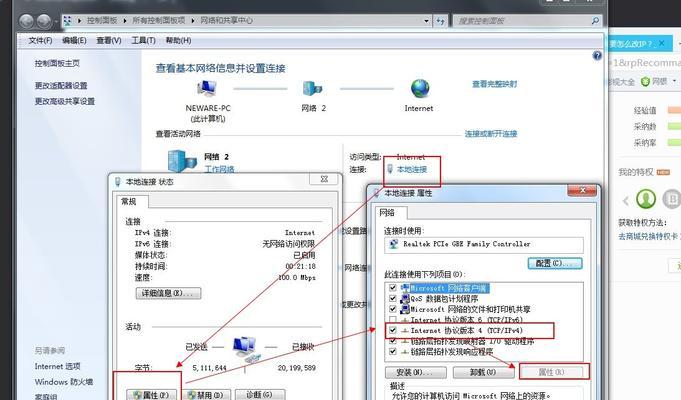Toggle Internet 协议版本 4 checkbox
The image size is (681, 400).
click(393, 331)
